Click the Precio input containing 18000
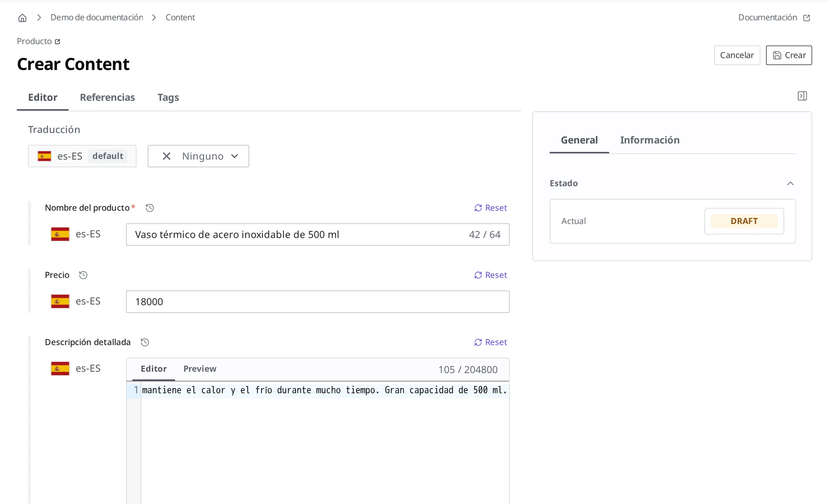The image size is (829, 504). pyautogui.click(x=318, y=302)
